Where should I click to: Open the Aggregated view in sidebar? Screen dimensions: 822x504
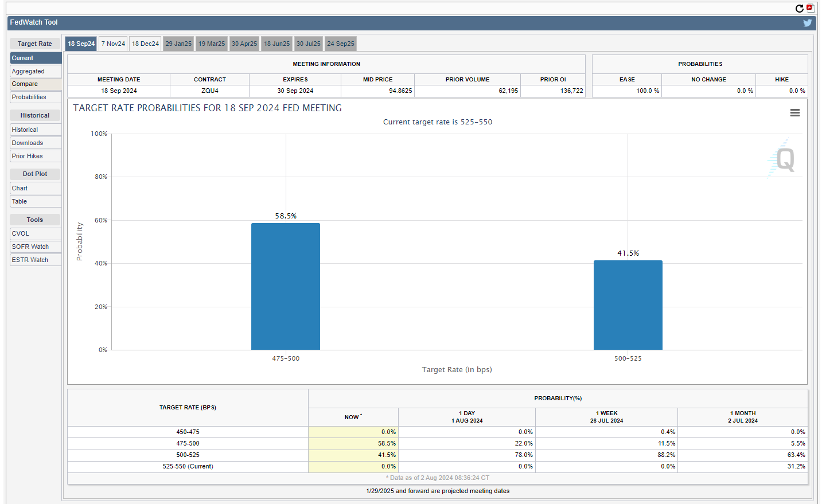tap(35, 71)
